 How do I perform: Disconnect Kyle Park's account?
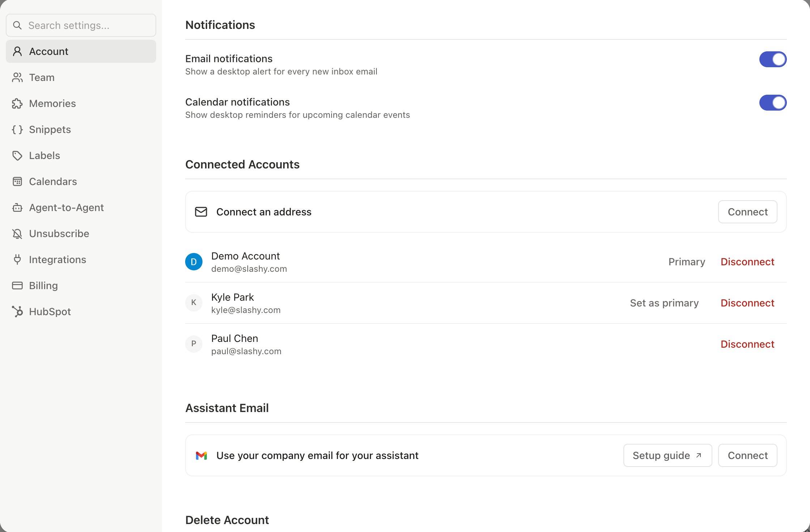click(x=747, y=303)
